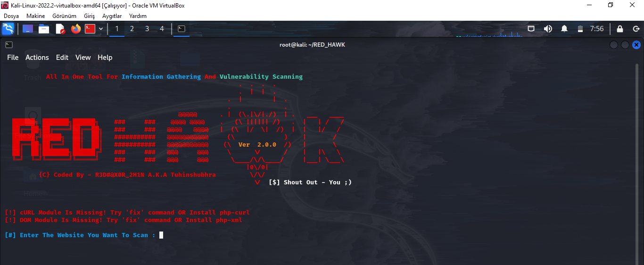Open the terminal Edit menu
The width and height of the screenshot is (644, 265).
coord(62,58)
